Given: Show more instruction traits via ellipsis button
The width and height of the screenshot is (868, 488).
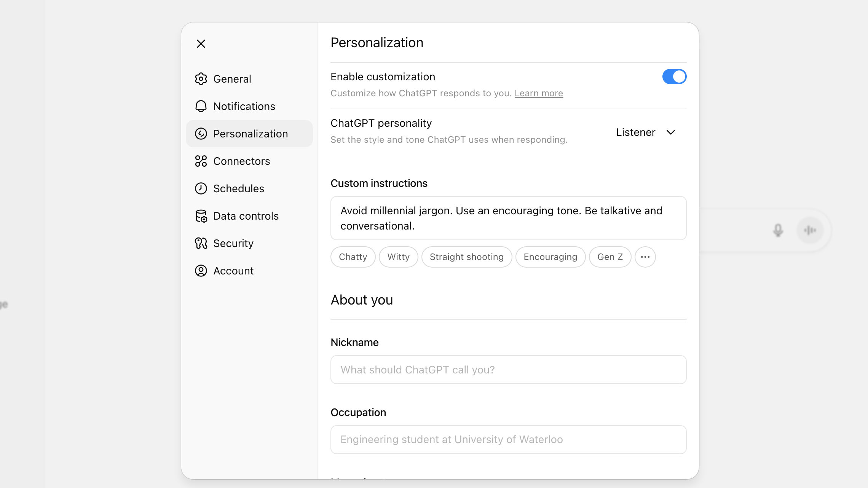Looking at the screenshot, I should (645, 257).
